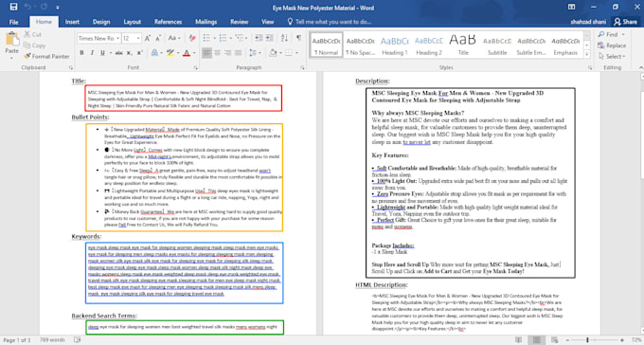The height and width of the screenshot is (345, 644).
Task: Copy the selection
Action: [34, 45]
